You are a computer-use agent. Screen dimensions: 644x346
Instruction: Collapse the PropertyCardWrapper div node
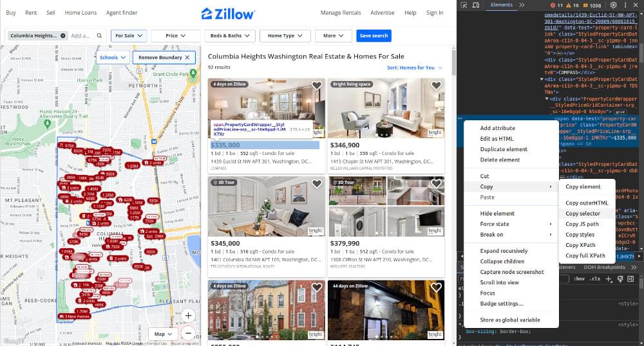pos(546,99)
